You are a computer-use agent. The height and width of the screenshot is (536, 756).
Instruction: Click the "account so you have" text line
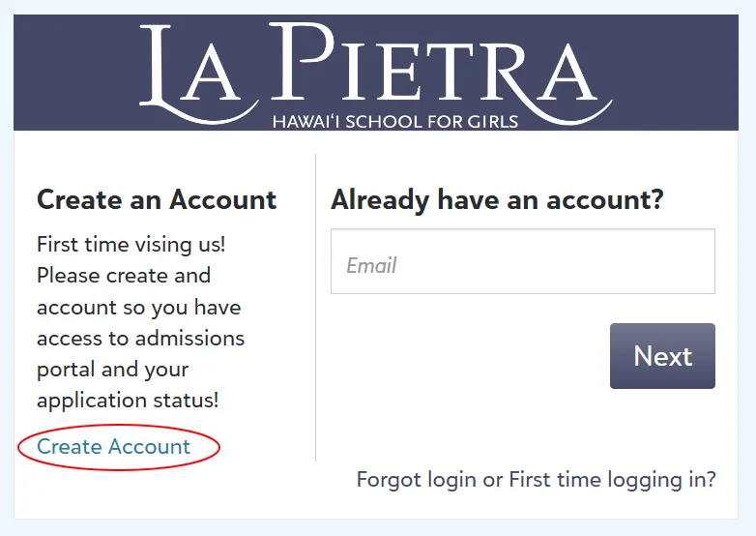click(x=138, y=308)
